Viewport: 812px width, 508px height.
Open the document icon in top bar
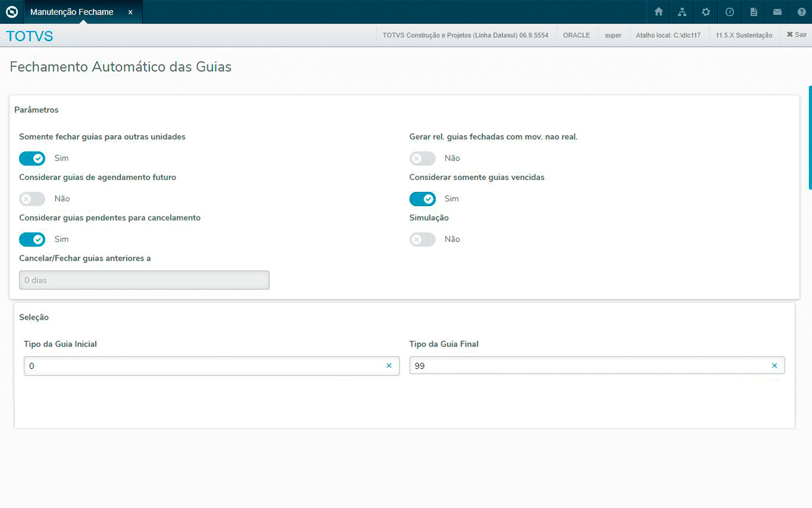(753, 12)
